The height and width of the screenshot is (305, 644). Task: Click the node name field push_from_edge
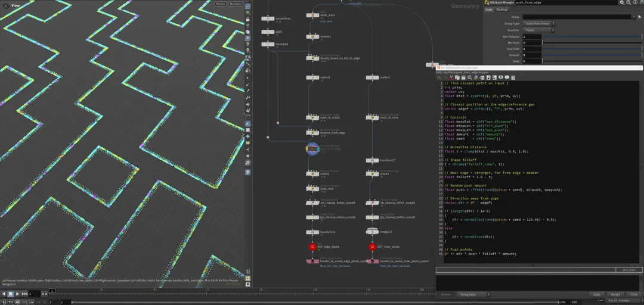pos(566,2)
